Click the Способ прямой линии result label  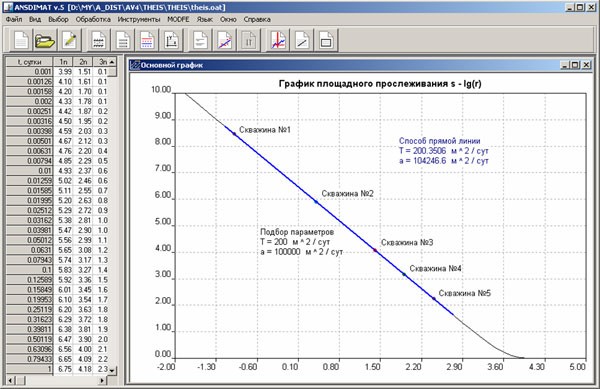439,141
